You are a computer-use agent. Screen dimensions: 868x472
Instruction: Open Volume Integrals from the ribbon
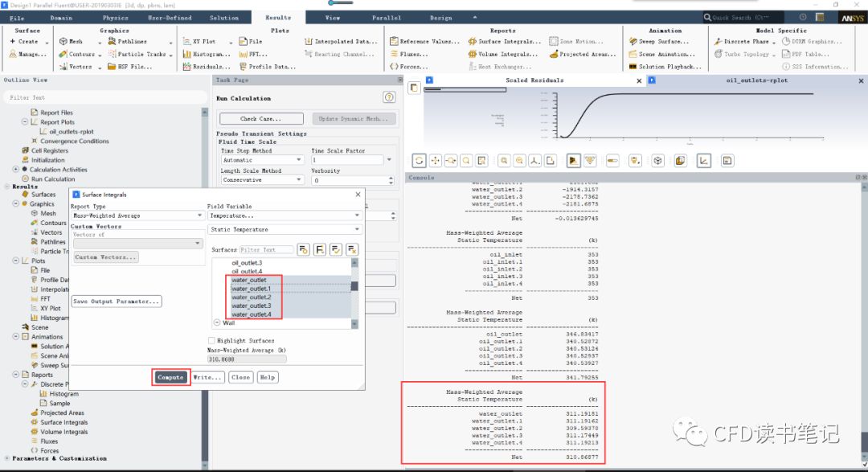click(502, 55)
